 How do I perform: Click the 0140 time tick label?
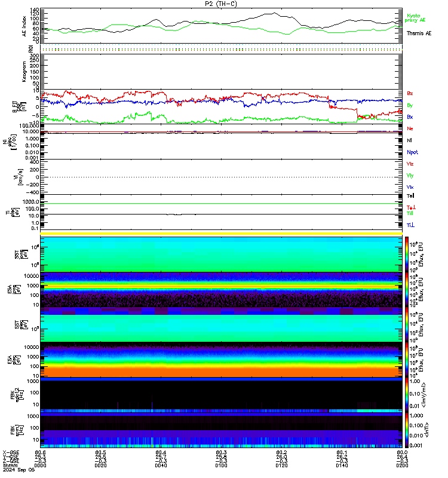point(342,465)
